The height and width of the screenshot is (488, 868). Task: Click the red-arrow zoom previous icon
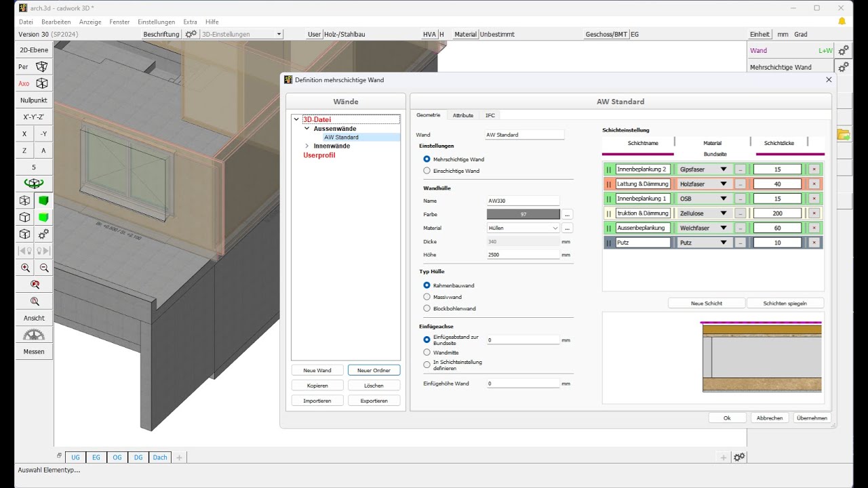click(34, 285)
